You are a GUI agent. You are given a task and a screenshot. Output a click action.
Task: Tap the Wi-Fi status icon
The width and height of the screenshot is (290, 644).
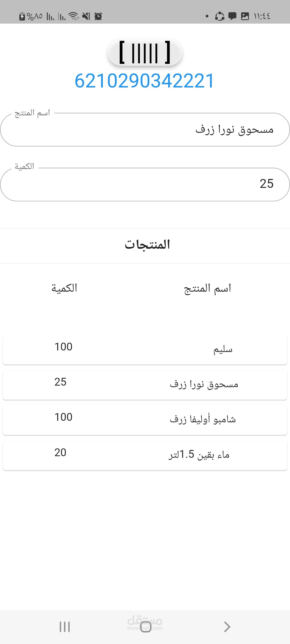pos(74,16)
